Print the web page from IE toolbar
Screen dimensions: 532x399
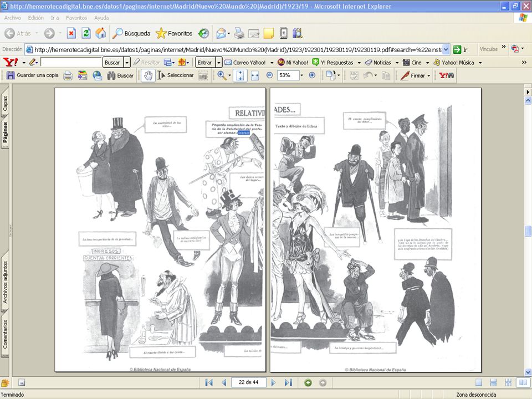pos(239,33)
